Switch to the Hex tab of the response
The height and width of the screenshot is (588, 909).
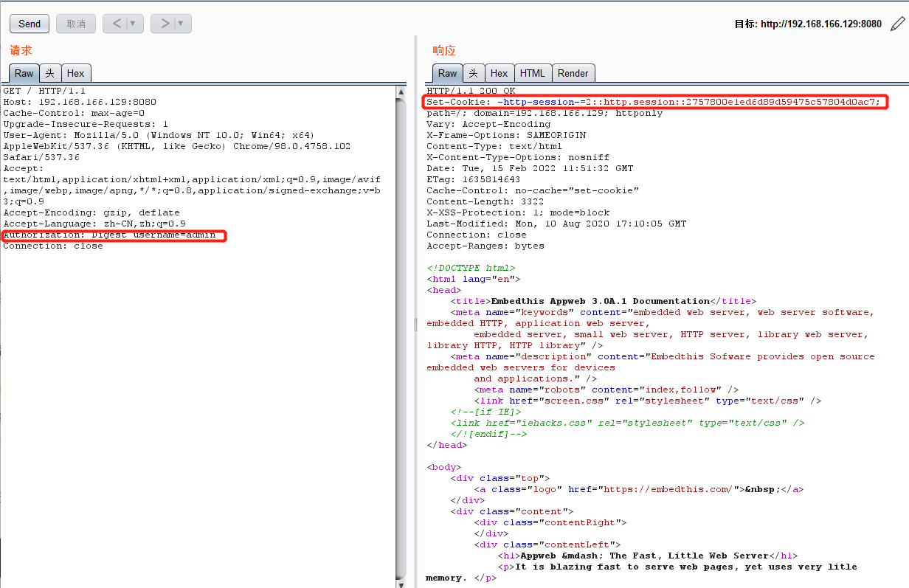point(500,73)
